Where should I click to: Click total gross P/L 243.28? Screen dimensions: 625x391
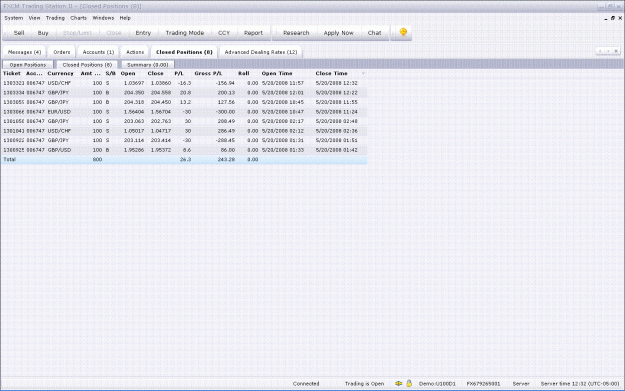coord(226,159)
